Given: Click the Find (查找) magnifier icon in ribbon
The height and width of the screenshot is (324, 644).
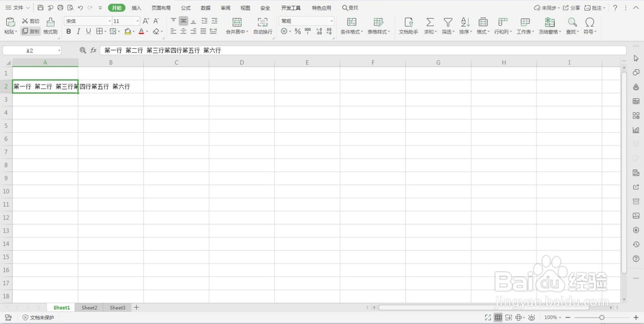Looking at the screenshot, I should (x=572, y=22).
